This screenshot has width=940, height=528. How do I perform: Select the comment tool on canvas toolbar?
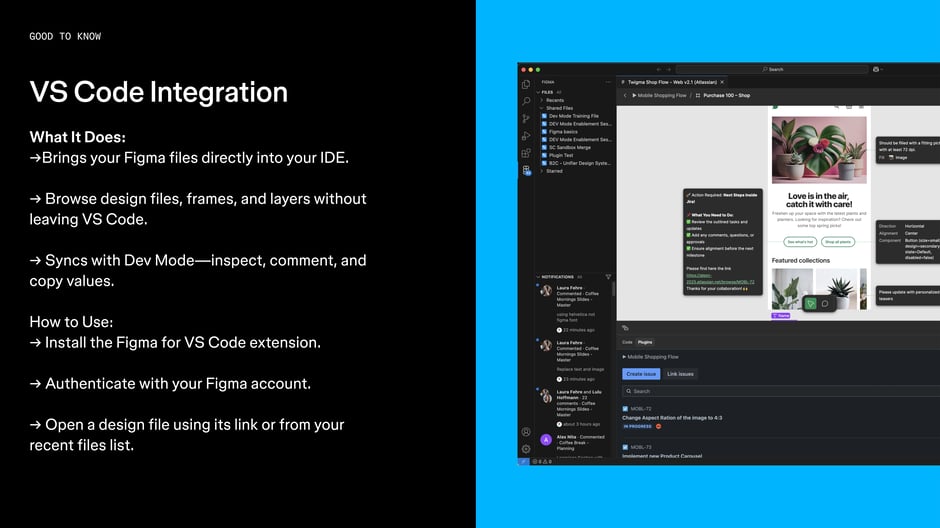pos(825,304)
